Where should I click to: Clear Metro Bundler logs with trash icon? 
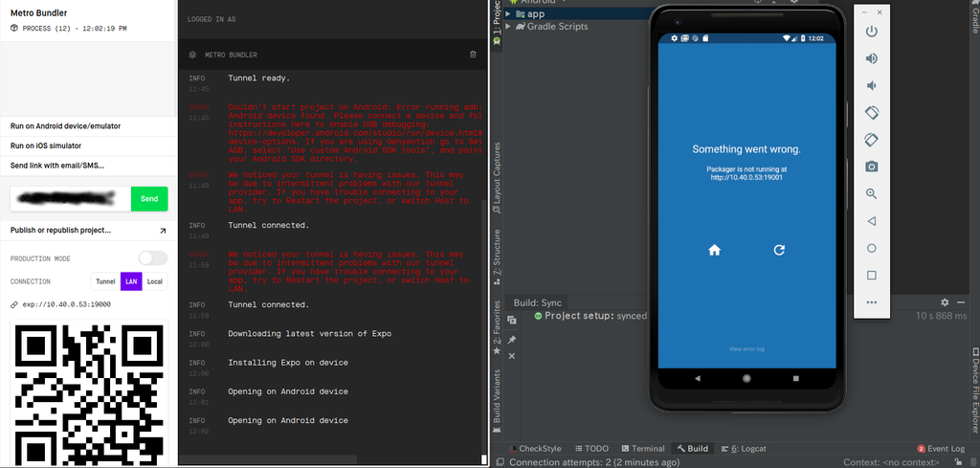click(473, 55)
